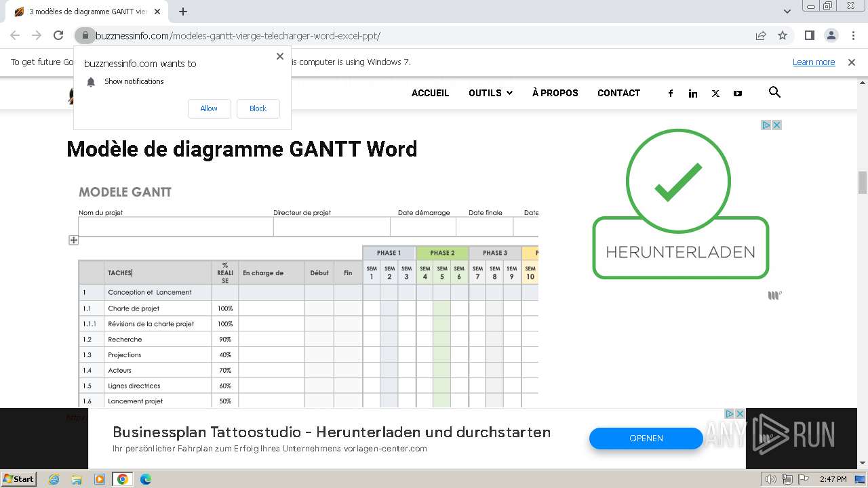Image resolution: width=868 pixels, height=488 pixels.
Task: Go to ACCUEIL menu item
Action: (x=430, y=93)
